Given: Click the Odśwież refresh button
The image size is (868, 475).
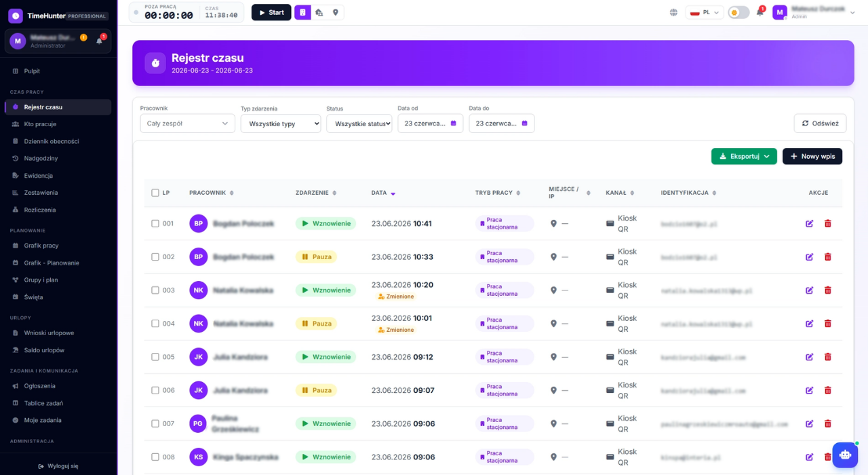Looking at the screenshot, I should point(820,123).
